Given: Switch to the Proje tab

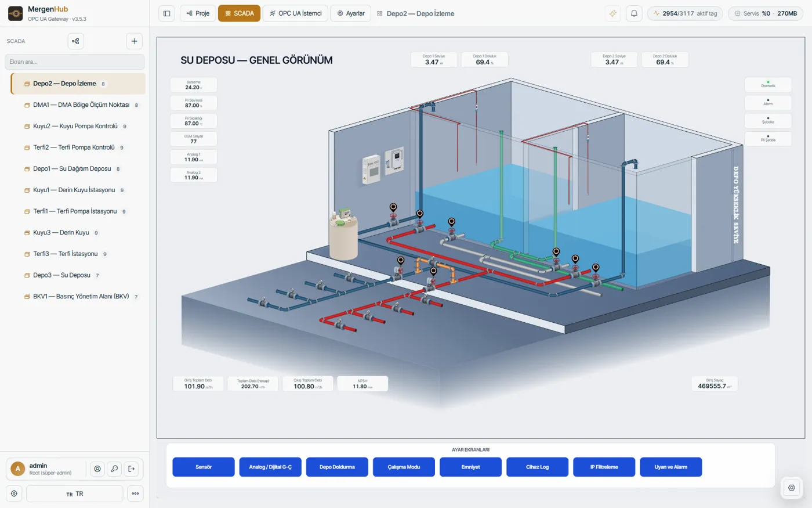Looking at the screenshot, I should coord(198,13).
